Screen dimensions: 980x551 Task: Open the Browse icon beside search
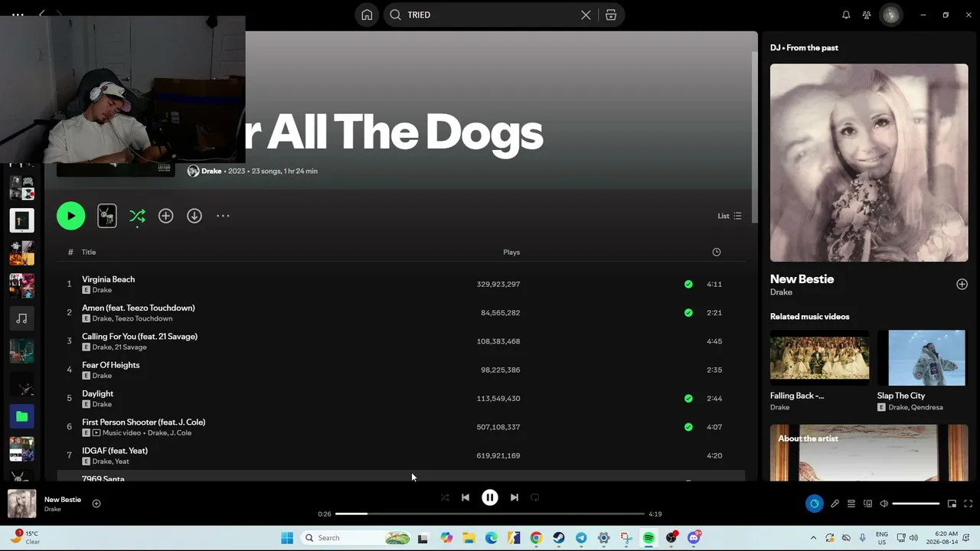(x=611, y=15)
